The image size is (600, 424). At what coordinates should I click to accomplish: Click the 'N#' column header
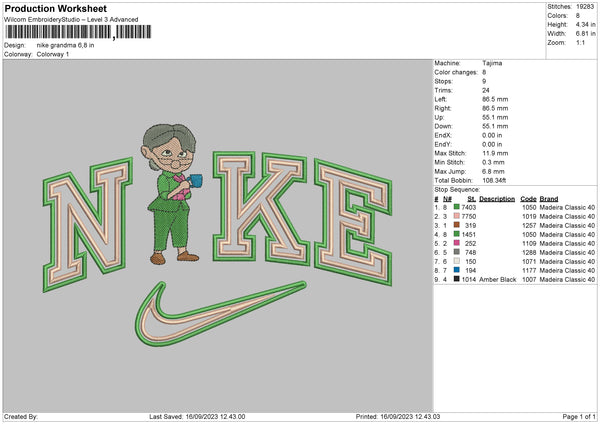coord(447,199)
